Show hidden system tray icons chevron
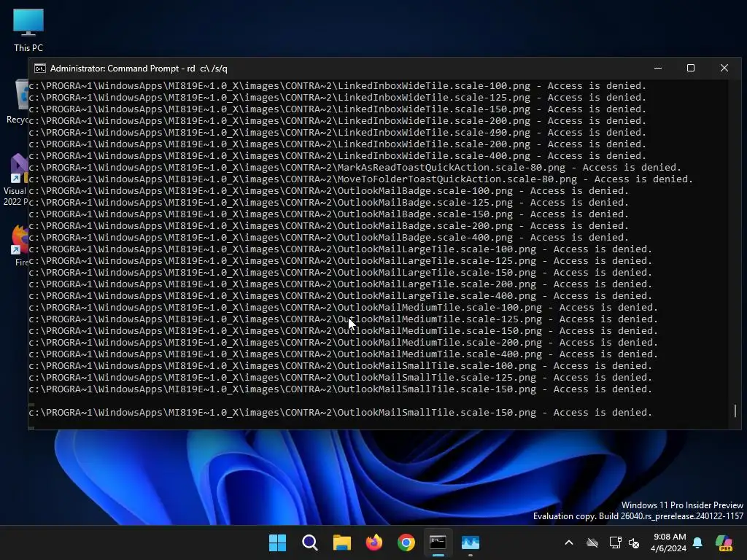 [x=569, y=542]
